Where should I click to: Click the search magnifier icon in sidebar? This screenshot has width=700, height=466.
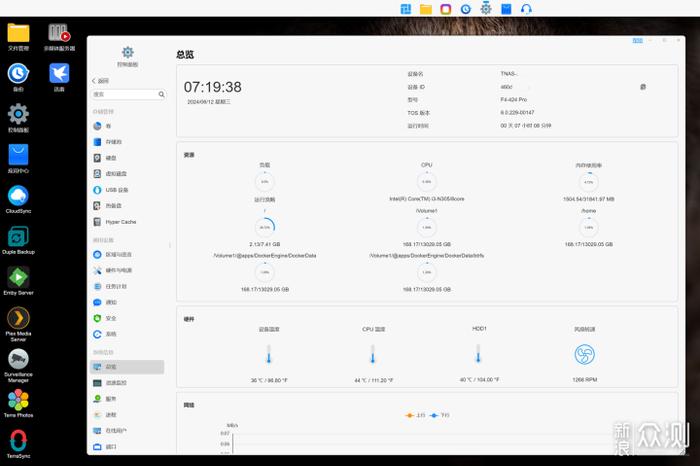[162, 94]
